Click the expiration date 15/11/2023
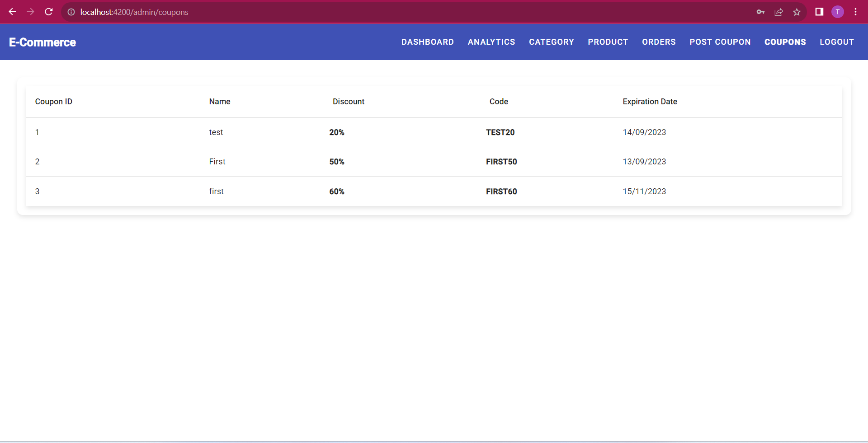Viewport: 868px width, 443px height. tap(644, 191)
